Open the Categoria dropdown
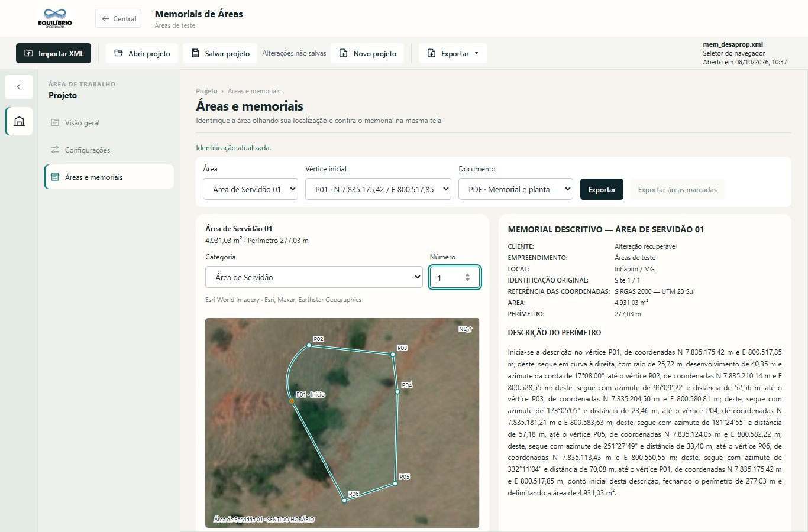 (x=314, y=277)
